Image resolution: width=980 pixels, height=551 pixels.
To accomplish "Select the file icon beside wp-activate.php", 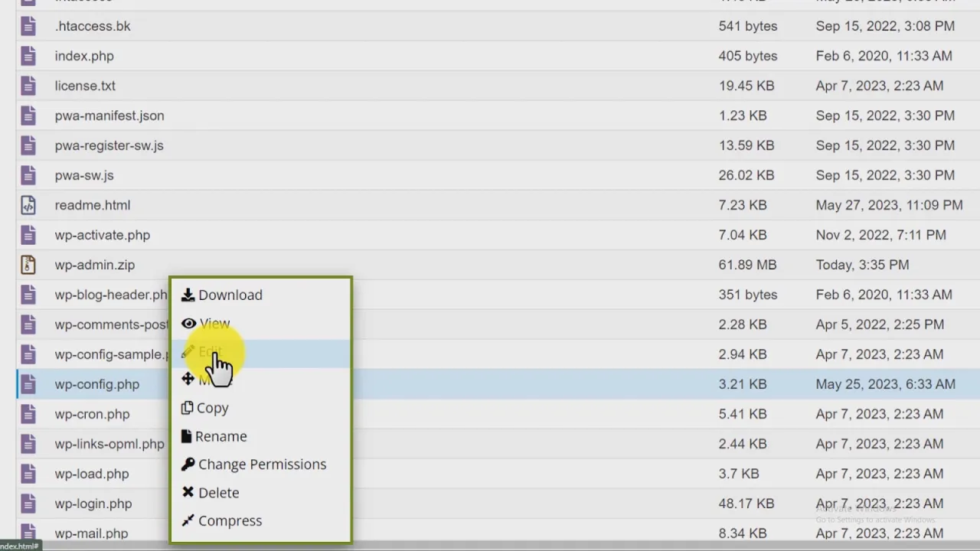I will click(x=28, y=235).
